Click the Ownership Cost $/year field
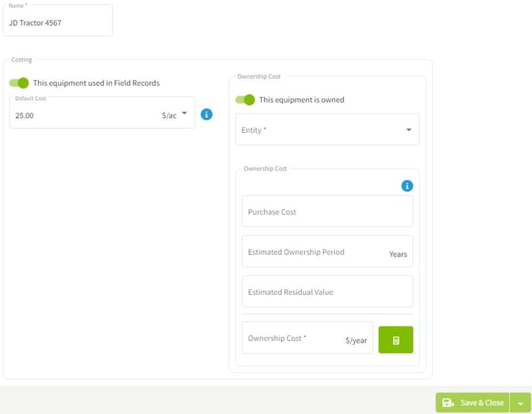This screenshot has height=414, width=532. [x=294, y=339]
